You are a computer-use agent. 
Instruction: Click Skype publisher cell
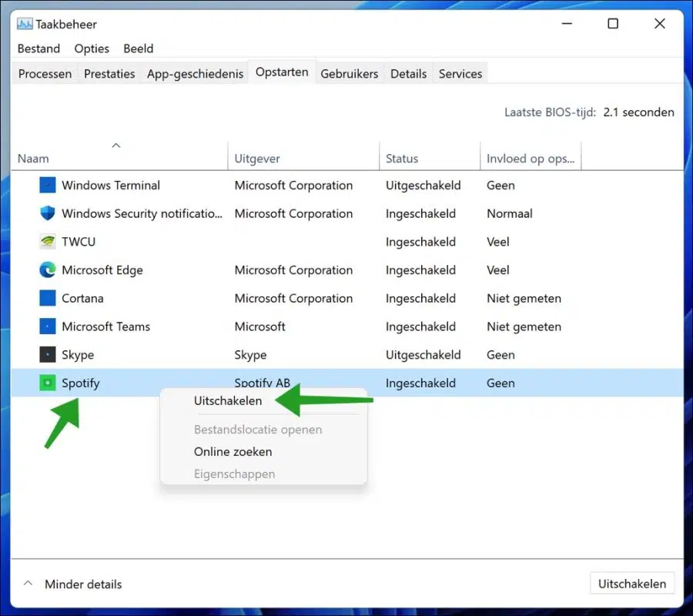[250, 355]
